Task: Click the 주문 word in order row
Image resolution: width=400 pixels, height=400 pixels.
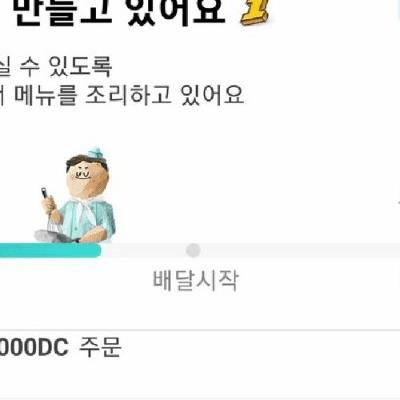Action: [x=100, y=347]
